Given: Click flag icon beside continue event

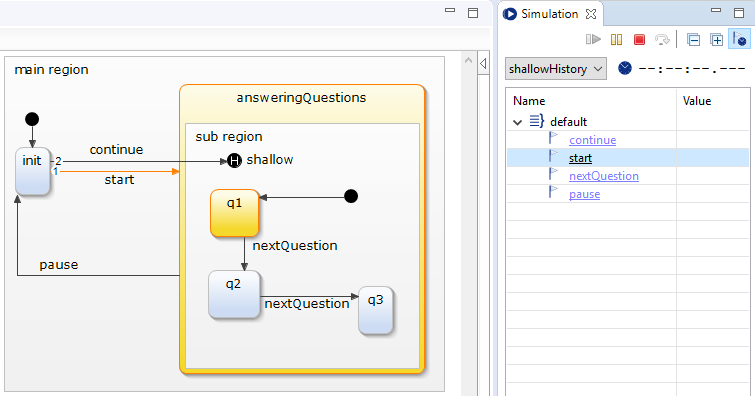Looking at the screenshot, I should coord(553,139).
